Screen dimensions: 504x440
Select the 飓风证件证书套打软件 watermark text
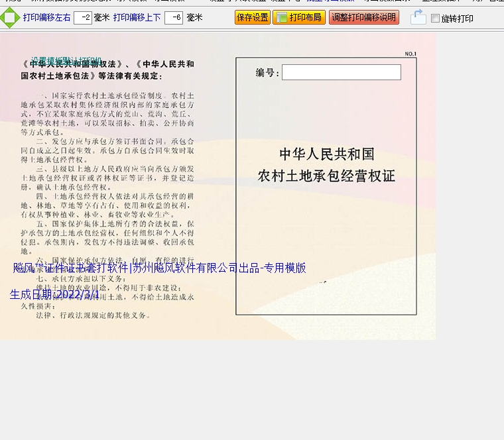159,268
